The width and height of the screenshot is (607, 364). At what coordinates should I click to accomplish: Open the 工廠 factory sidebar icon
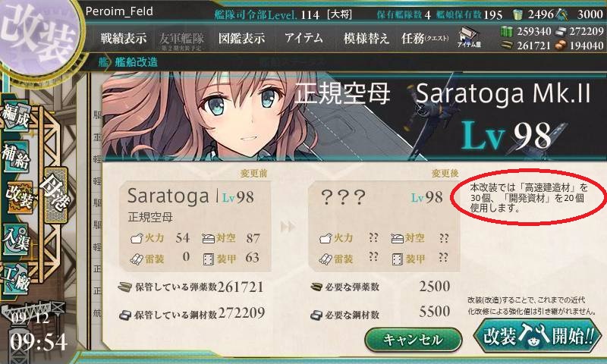(16, 278)
